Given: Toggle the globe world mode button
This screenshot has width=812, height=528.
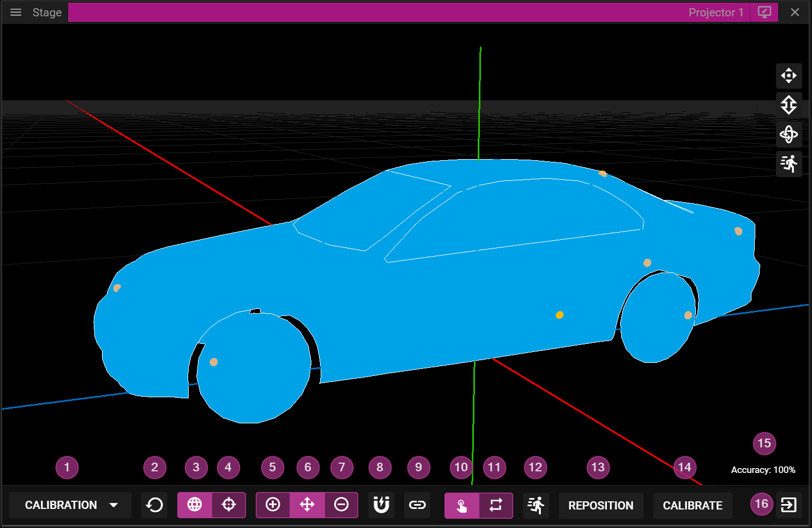Looking at the screenshot, I should 195,505.
